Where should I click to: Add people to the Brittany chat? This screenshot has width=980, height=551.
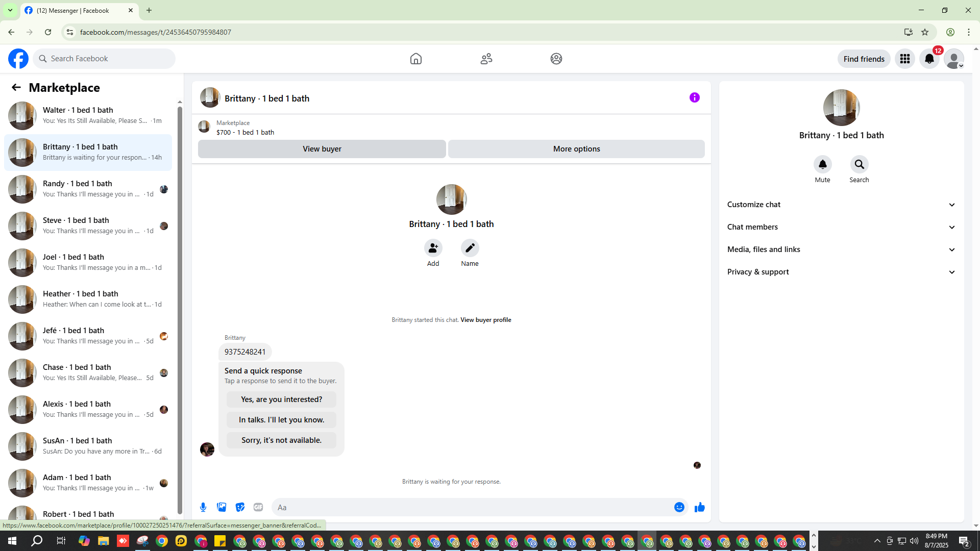click(x=433, y=248)
